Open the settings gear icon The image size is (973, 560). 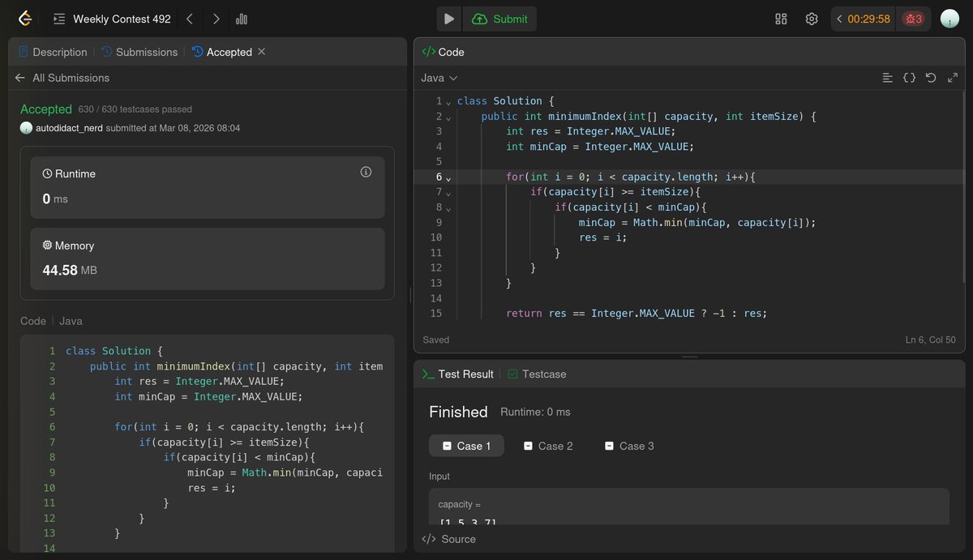(812, 19)
